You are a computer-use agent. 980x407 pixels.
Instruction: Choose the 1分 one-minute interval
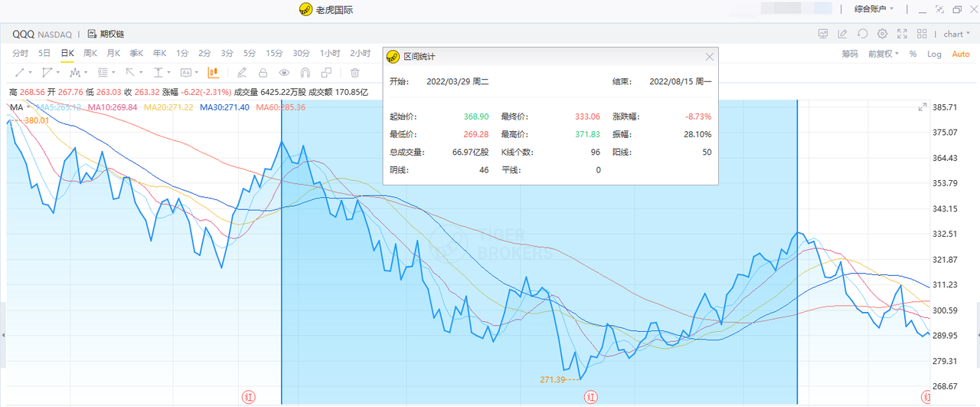pos(182,54)
